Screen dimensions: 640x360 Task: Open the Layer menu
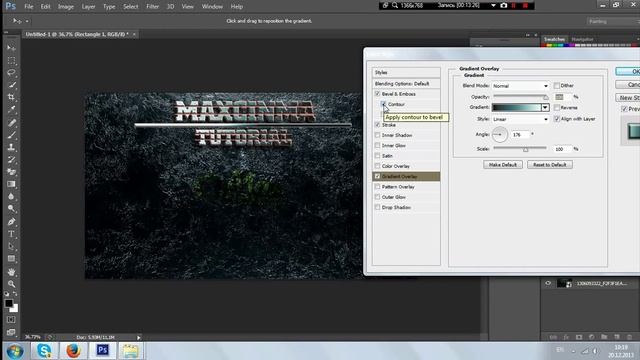(88, 7)
